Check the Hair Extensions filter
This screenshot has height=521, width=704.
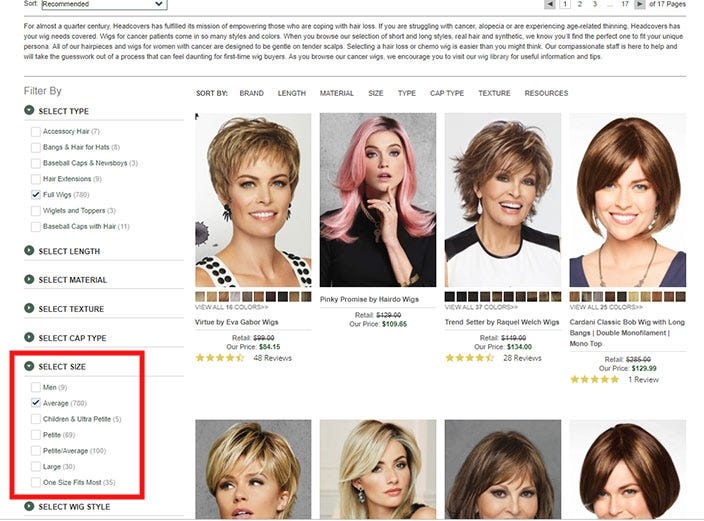pyautogui.click(x=36, y=179)
